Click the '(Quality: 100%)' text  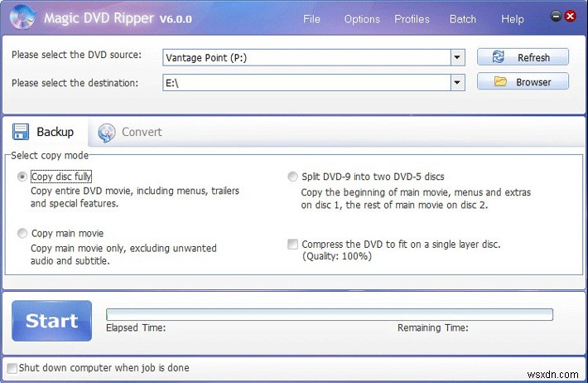337,256
